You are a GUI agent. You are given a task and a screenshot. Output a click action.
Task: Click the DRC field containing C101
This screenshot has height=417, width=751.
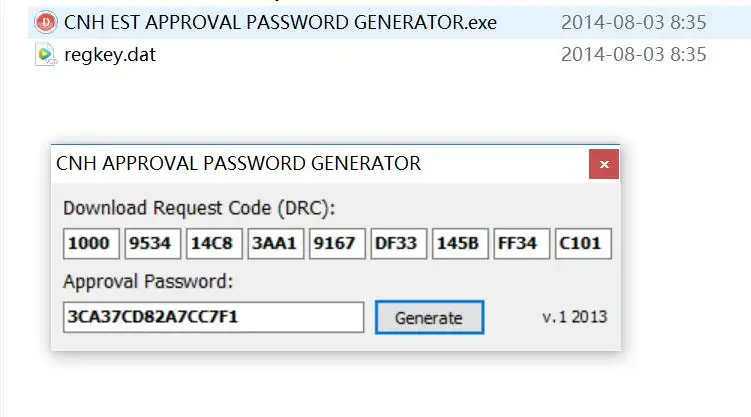pyautogui.click(x=583, y=244)
